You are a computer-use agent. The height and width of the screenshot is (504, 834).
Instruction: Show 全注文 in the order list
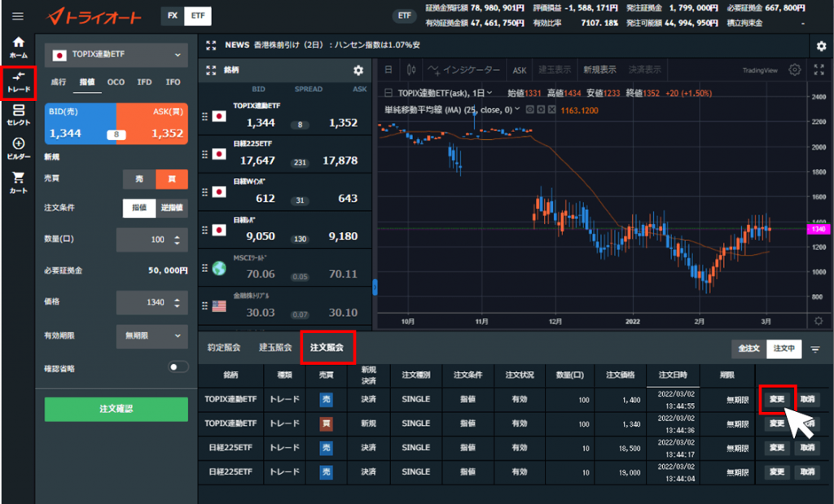coord(749,348)
